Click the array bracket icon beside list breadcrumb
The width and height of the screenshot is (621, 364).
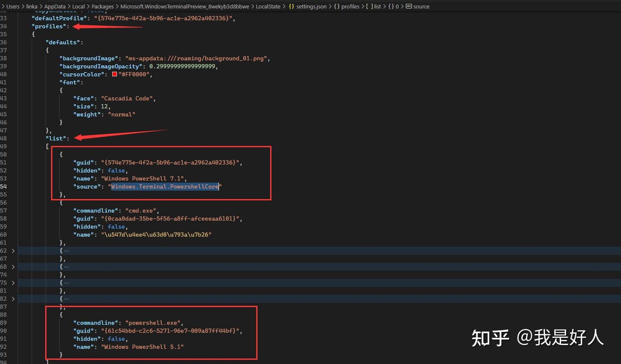370,6
